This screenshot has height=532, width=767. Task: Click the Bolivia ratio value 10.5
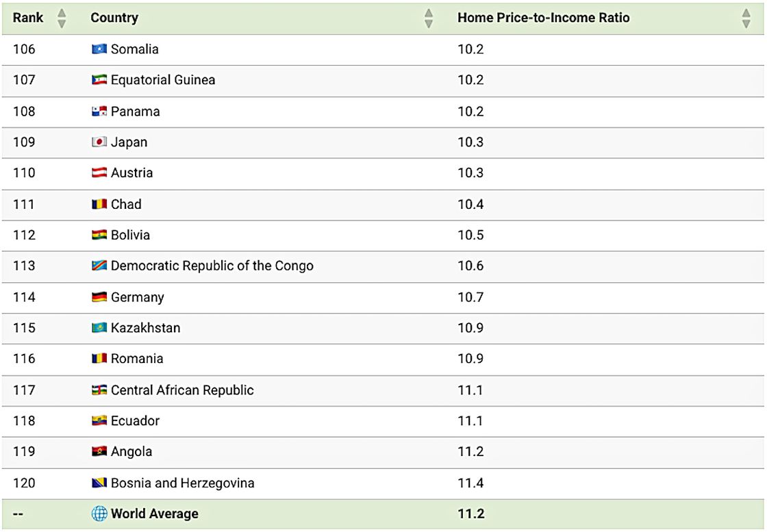click(x=470, y=235)
